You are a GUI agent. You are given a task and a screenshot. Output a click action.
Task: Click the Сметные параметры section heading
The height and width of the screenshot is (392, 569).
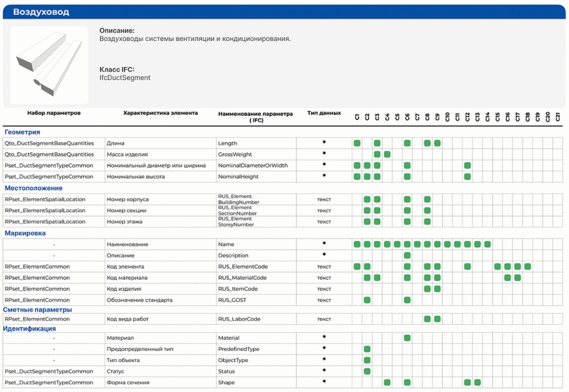coord(37,310)
